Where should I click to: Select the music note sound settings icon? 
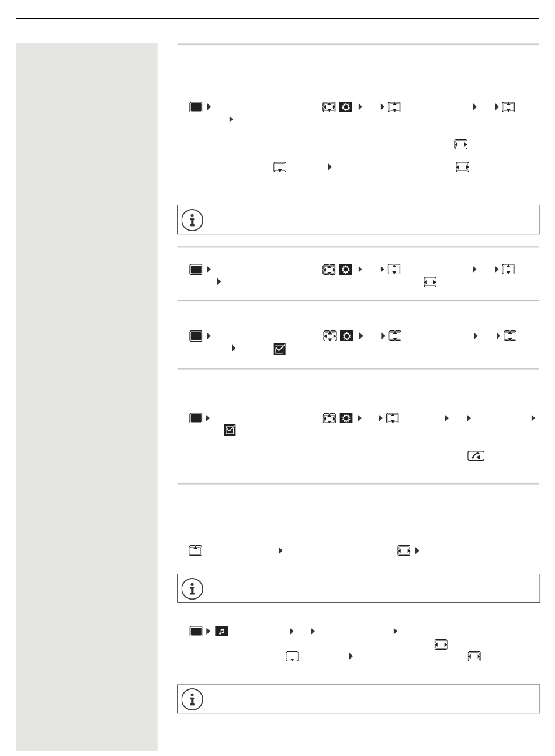coord(221,631)
